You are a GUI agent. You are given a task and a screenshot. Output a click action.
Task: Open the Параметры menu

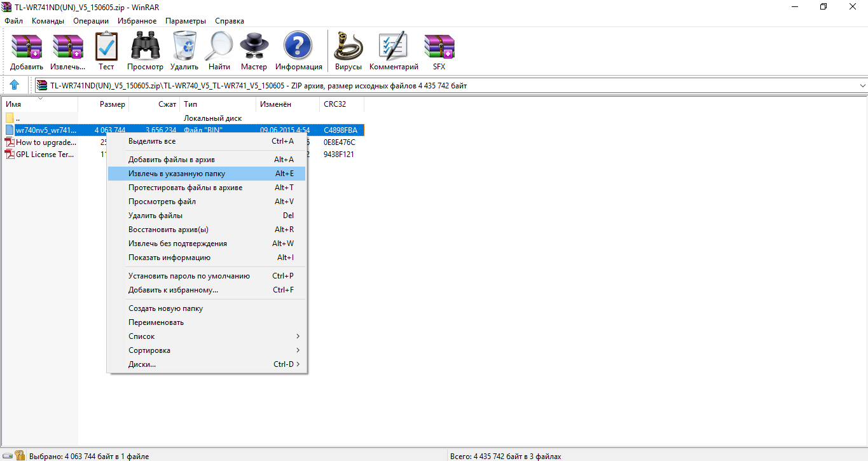click(186, 21)
